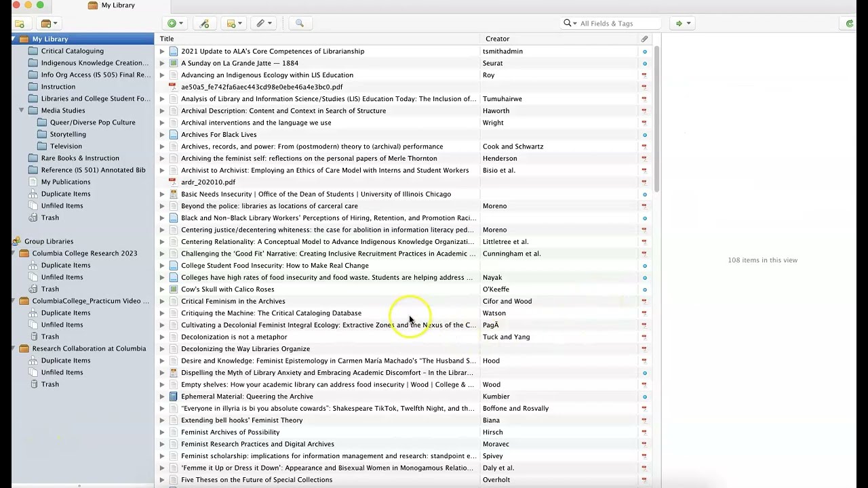Collapse the My Library tree triangle
This screenshot has height=488, width=868.
tap(14, 39)
